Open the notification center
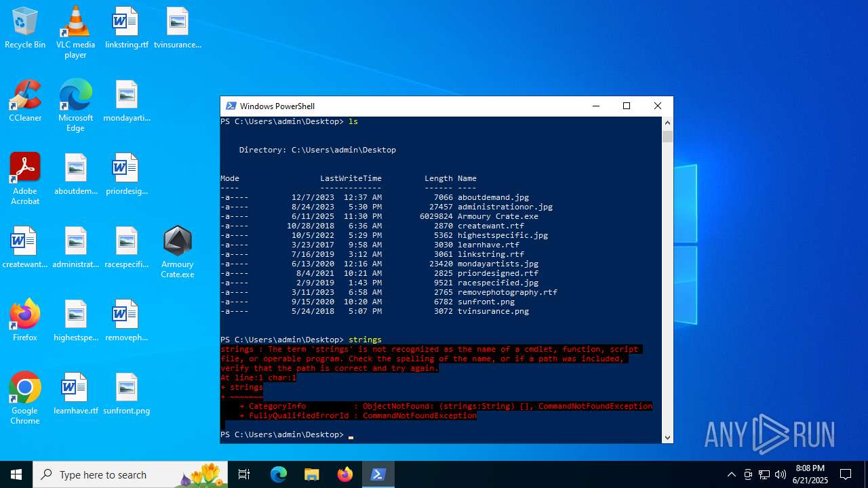Image resolution: width=868 pixels, height=488 pixels. pos(846,474)
